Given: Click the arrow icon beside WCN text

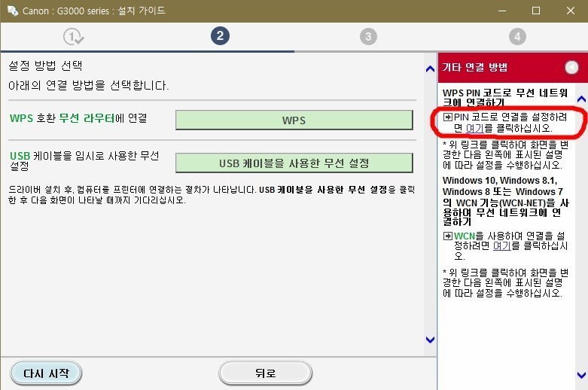Looking at the screenshot, I should (448, 236).
